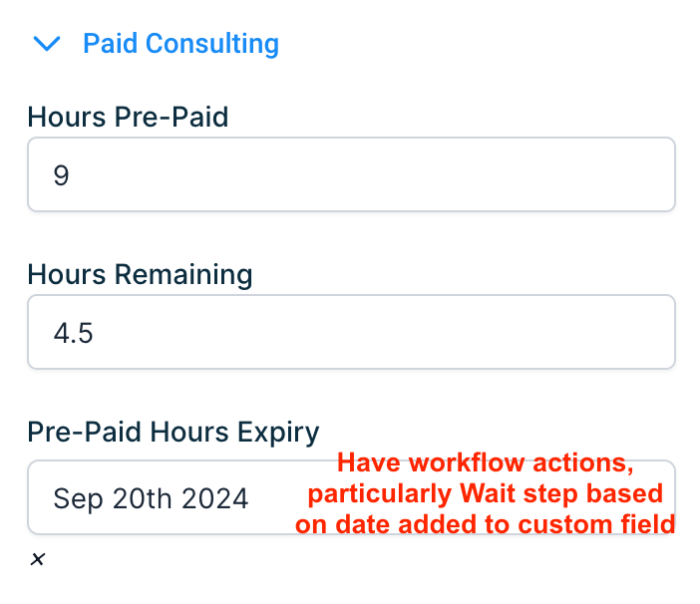Screen dimensions: 700x604
Task: Collapse the Paid Consulting section chevron
Action: tap(47, 44)
